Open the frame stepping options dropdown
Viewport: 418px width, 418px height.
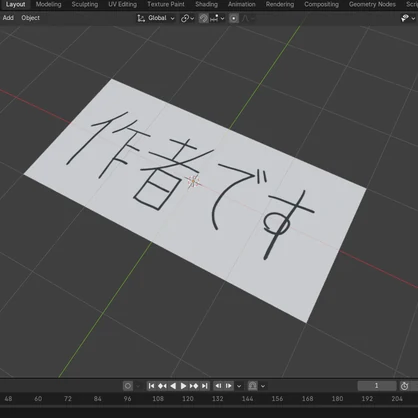(239, 386)
